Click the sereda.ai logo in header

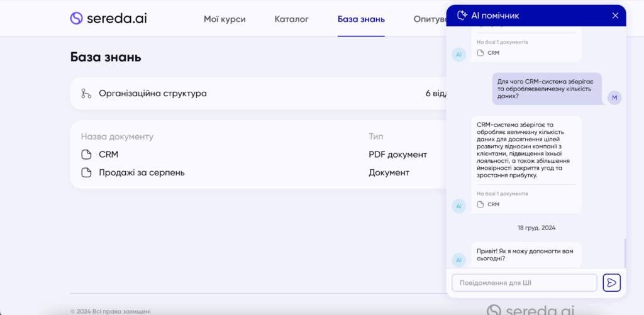(108, 18)
